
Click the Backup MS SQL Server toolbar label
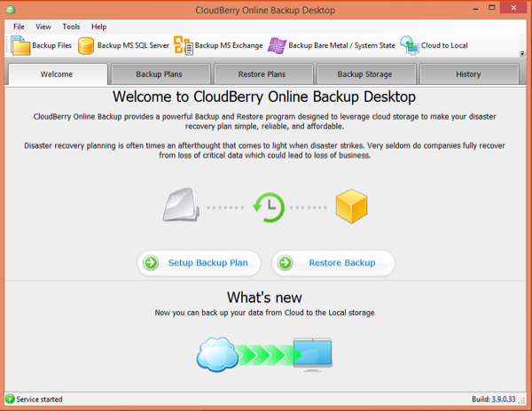133,45
